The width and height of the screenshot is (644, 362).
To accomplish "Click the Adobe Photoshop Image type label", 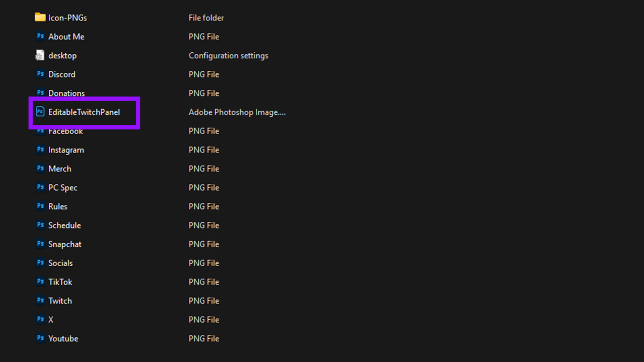I will tap(237, 112).
